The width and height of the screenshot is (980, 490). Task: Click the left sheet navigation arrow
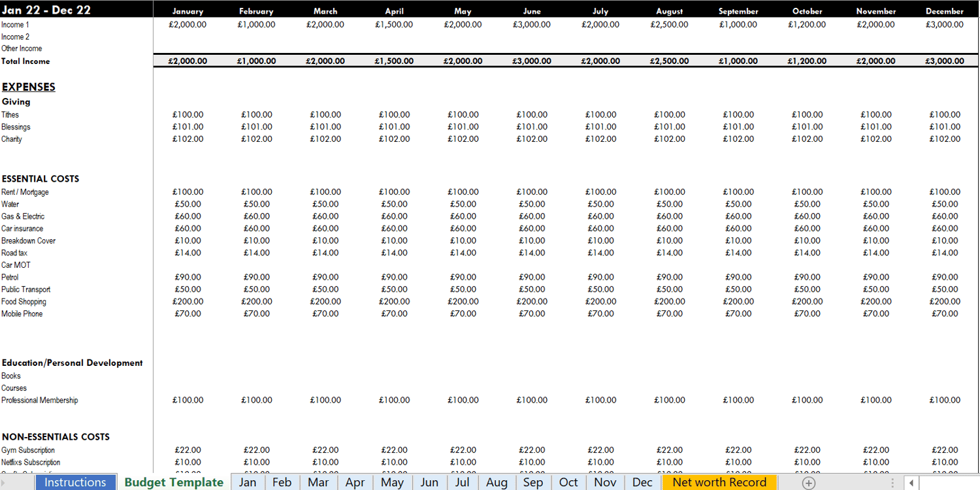coord(4,483)
